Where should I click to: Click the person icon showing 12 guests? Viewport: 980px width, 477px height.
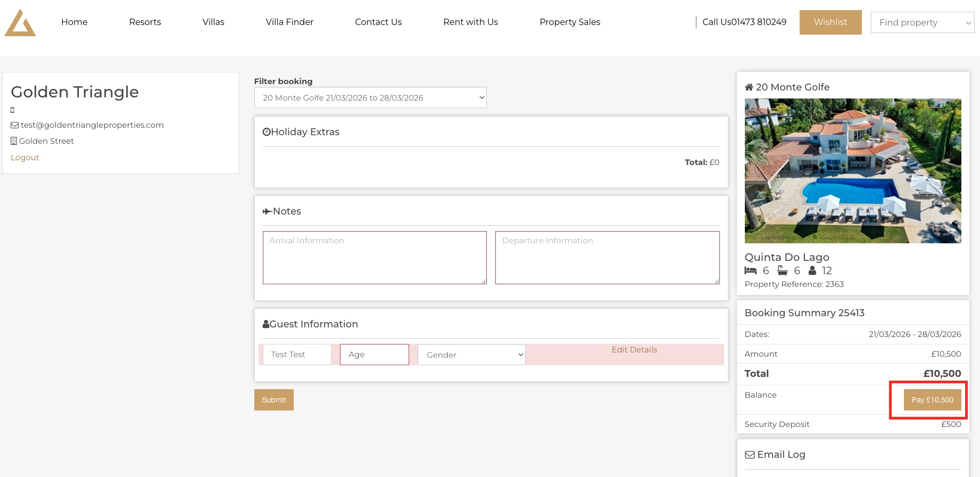pyautogui.click(x=812, y=270)
